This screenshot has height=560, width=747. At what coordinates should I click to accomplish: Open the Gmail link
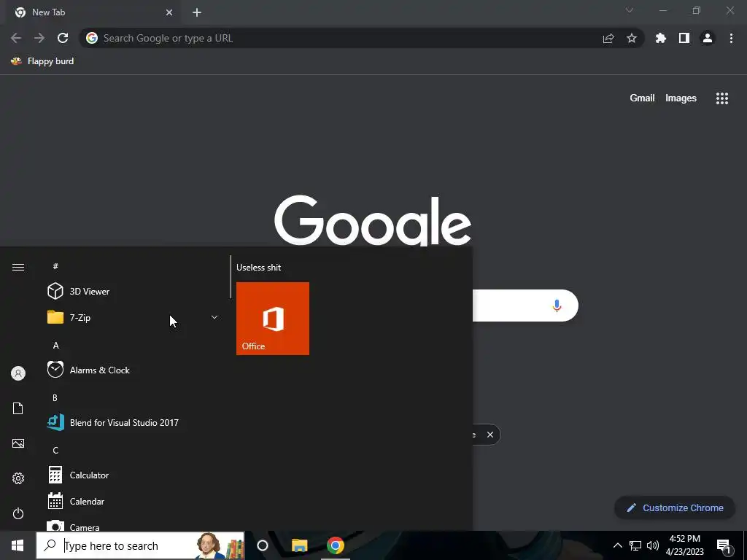pos(642,98)
